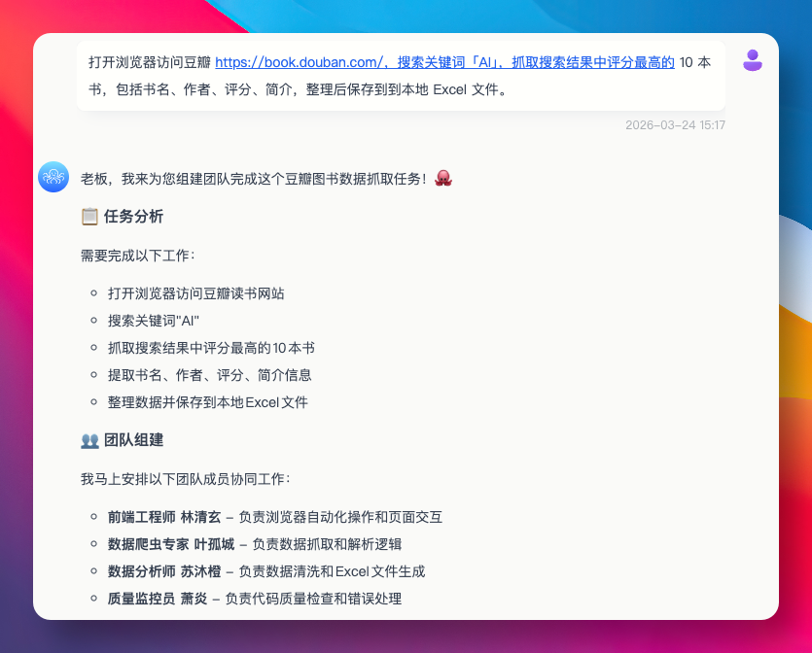Collapse the 任务分析 section header
The height and width of the screenshot is (653, 812).
pos(131,216)
